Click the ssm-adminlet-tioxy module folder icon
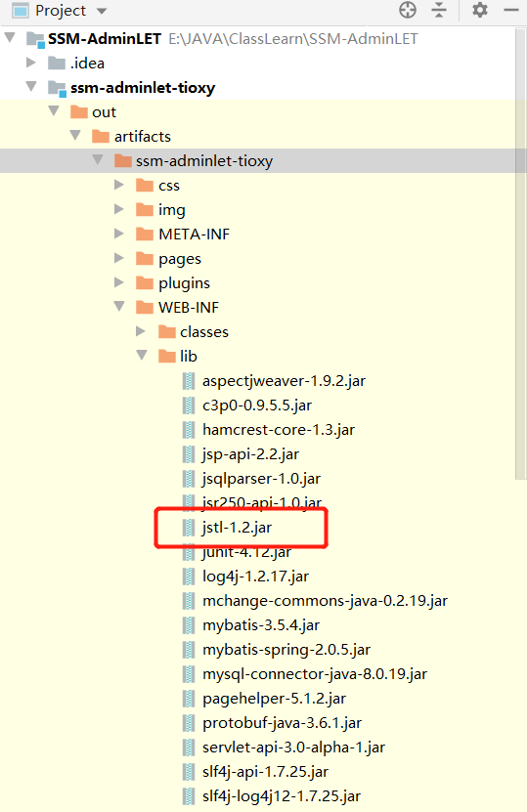The width and height of the screenshot is (528, 812). (x=57, y=88)
